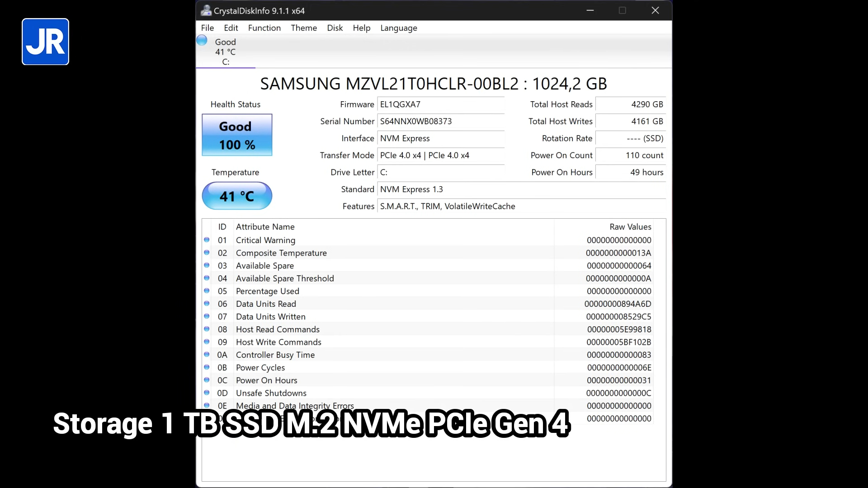Click the 41 °C temperature button
Viewport: 868px width, 488px height.
click(x=237, y=196)
